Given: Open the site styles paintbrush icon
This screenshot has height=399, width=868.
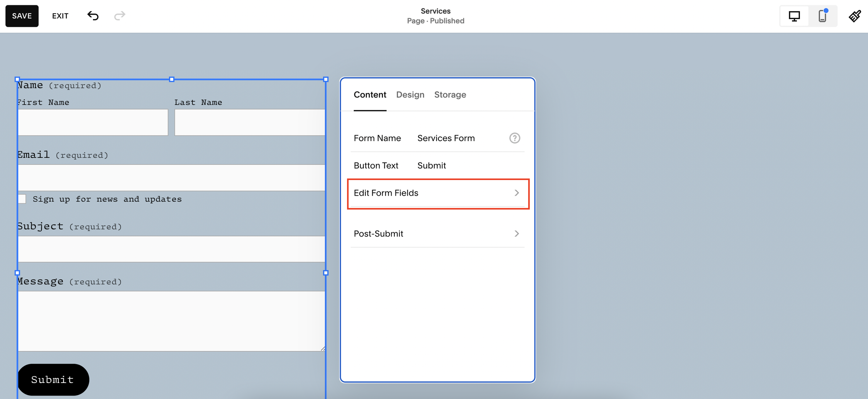Looking at the screenshot, I should 855,16.
